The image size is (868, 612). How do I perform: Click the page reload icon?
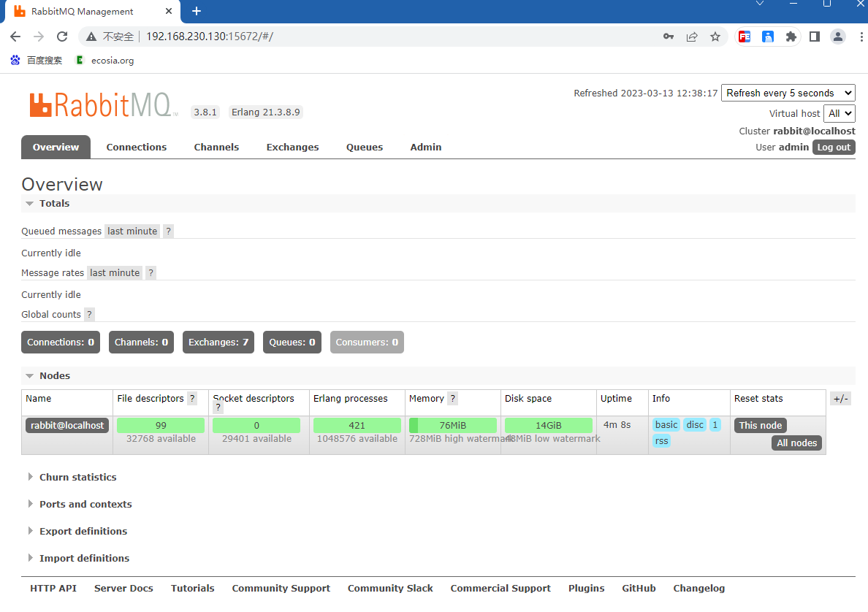(62, 37)
